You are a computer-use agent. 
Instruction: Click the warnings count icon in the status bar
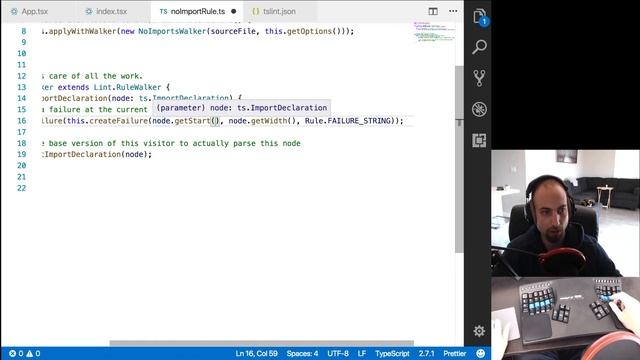coord(33,353)
